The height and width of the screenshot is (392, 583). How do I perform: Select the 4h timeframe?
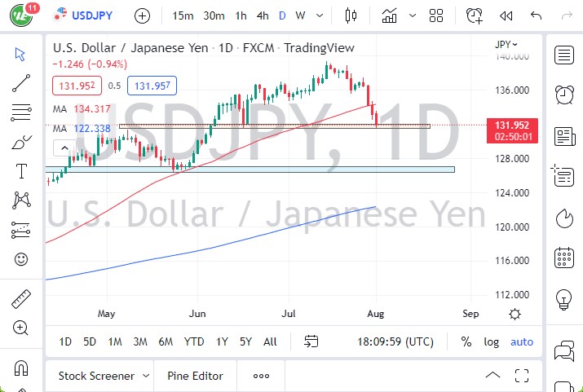tap(262, 15)
